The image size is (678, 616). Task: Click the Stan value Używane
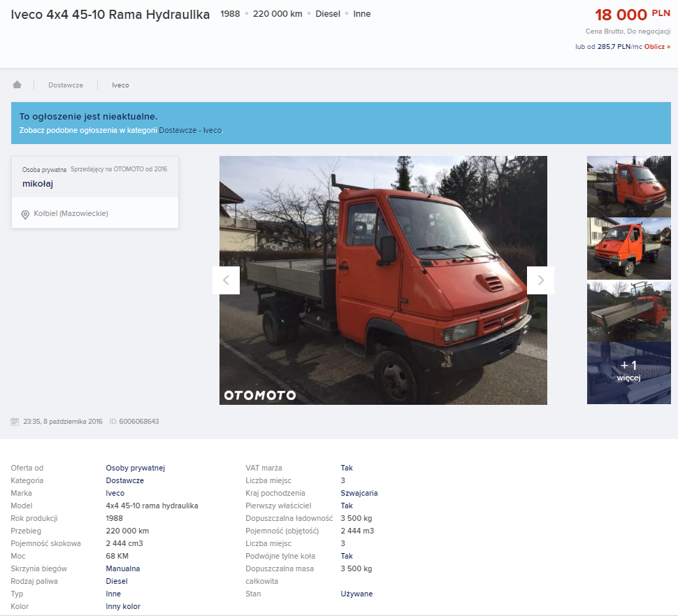356,594
